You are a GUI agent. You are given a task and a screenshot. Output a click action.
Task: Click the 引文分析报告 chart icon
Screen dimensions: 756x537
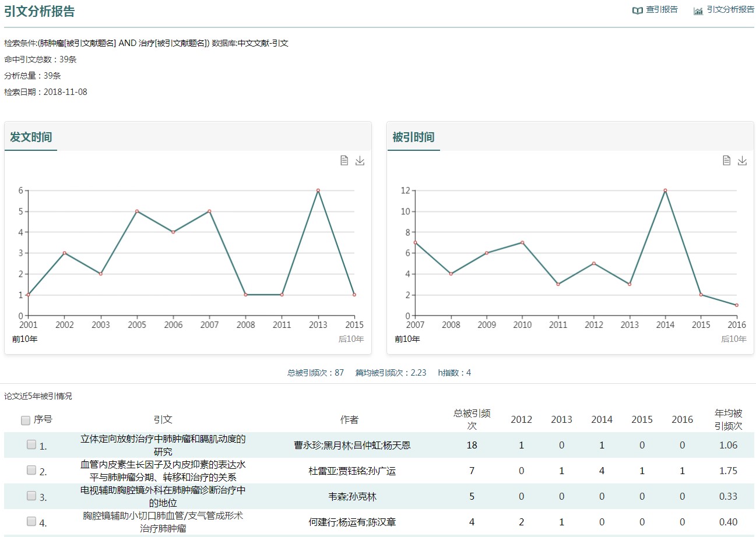coord(698,10)
